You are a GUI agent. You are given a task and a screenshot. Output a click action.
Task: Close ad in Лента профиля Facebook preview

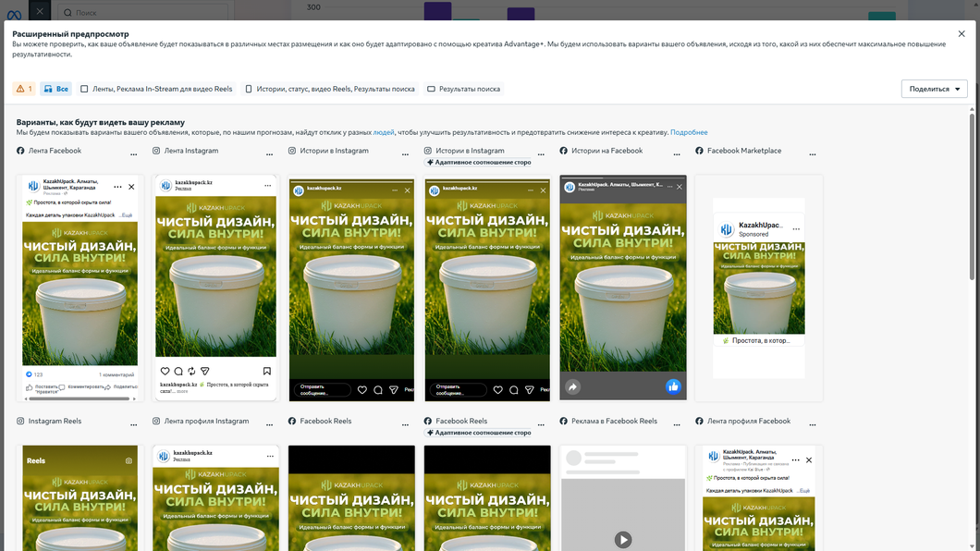(809, 459)
